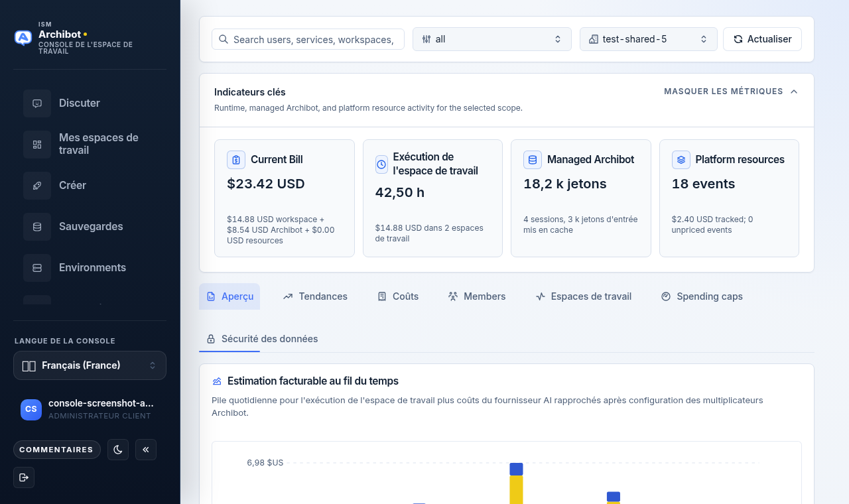Click the 18 events value
Viewport: 849px width, 504px height.
704,184
